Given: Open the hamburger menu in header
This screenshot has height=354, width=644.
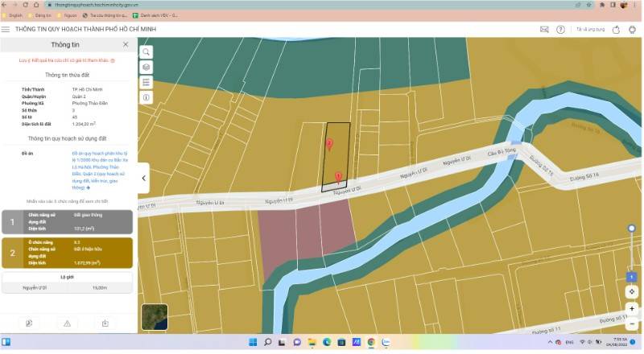Looking at the screenshot, I should pos(6,30).
